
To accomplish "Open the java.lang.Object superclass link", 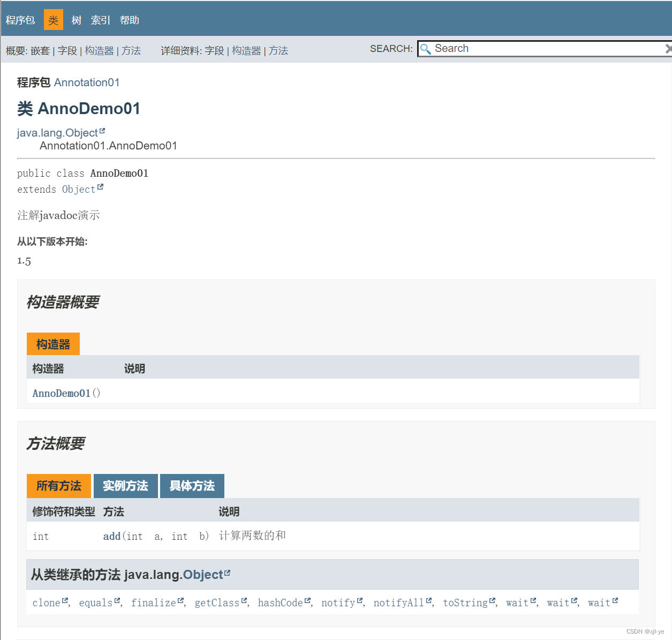I will tap(57, 133).
